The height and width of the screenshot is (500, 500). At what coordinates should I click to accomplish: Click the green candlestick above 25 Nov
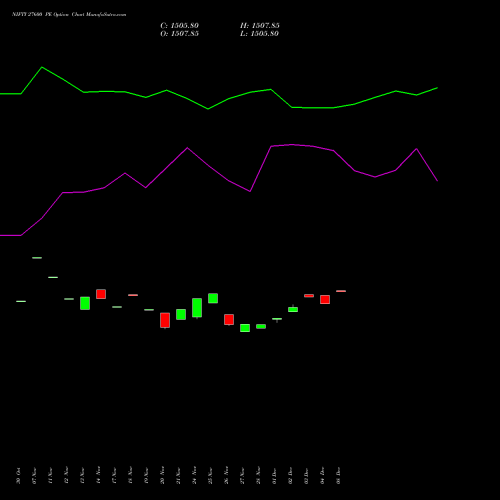pyautogui.click(x=213, y=298)
